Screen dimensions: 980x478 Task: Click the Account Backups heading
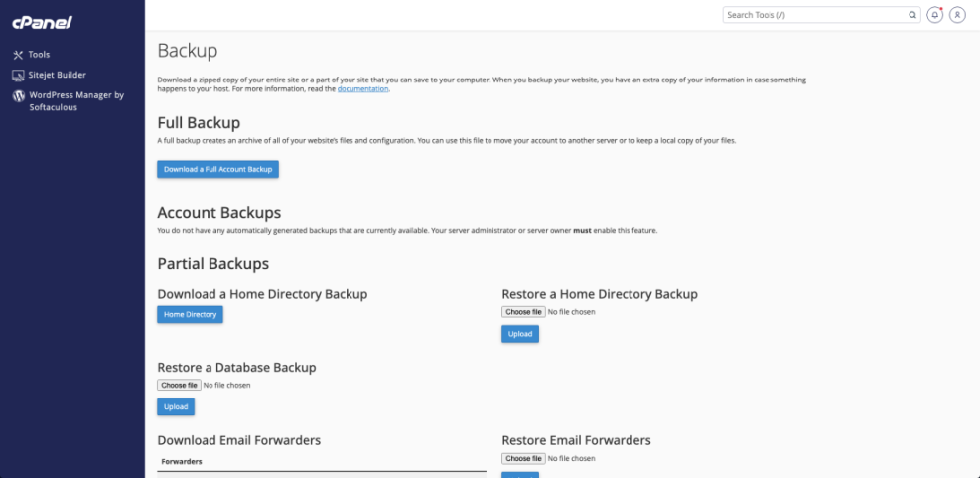(219, 212)
